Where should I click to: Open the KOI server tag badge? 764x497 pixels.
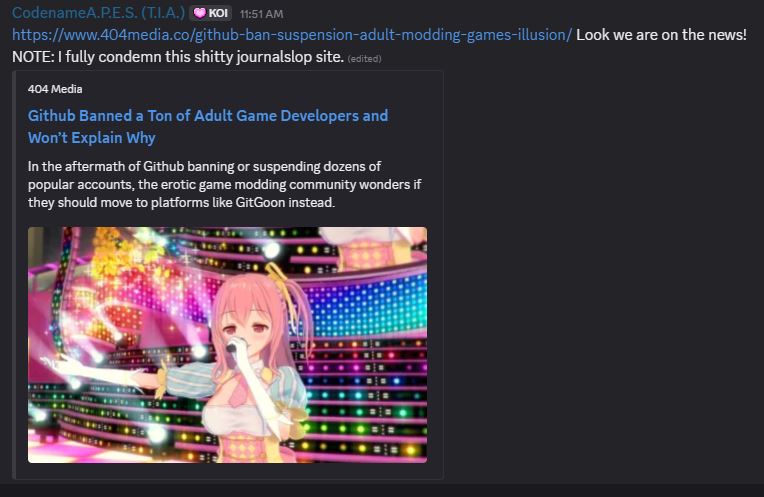coord(210,13)
